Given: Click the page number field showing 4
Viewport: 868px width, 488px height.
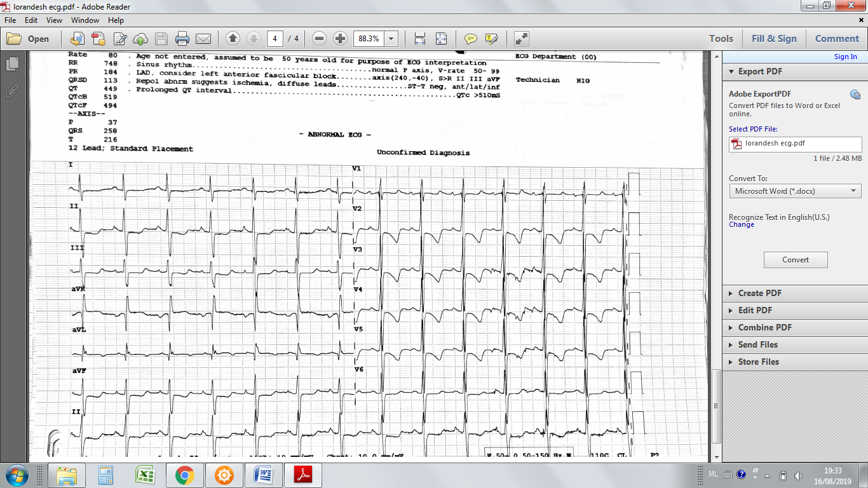Looking at the screenshot, I should pyautogui.click(x=275, y=39).
